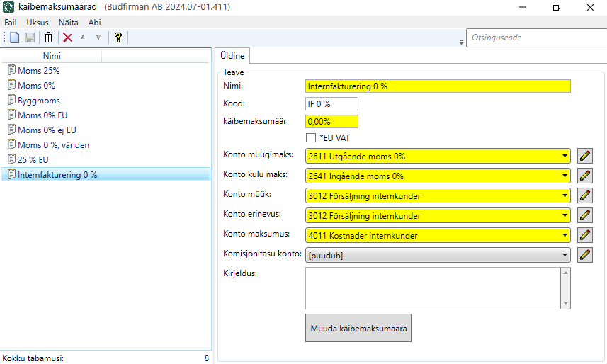Viewport: 607px width, 364px height.
Task: Click the Nimi column header
Action: (52, 56)
